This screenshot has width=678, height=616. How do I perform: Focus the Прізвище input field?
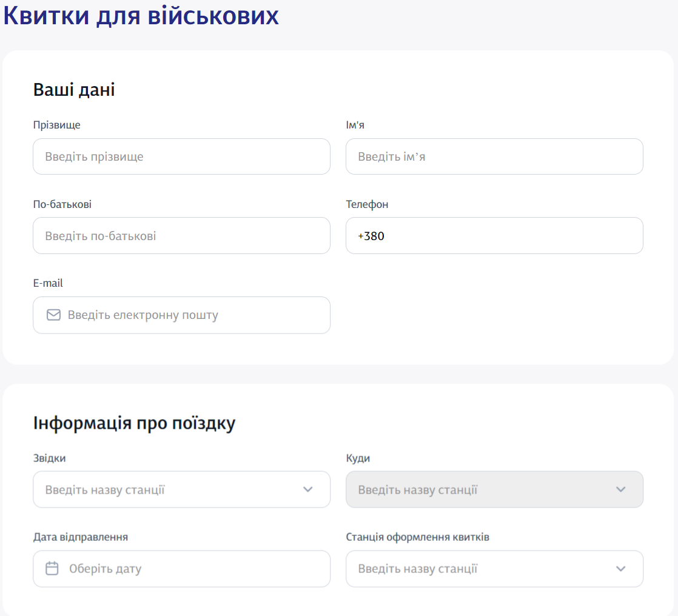pos(181,156)
